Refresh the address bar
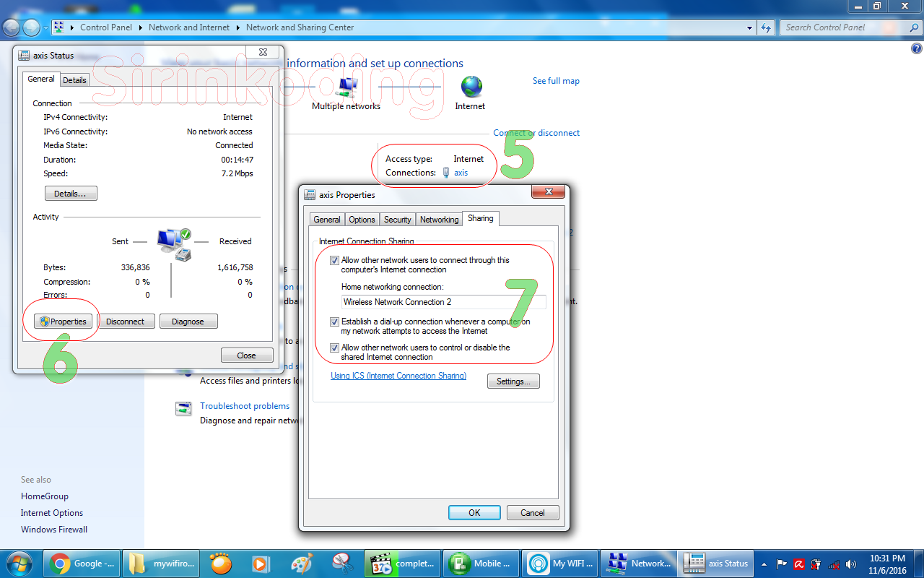Image resolution: width=924 pixels, height=578 pixels. click(x=766, y=27)
